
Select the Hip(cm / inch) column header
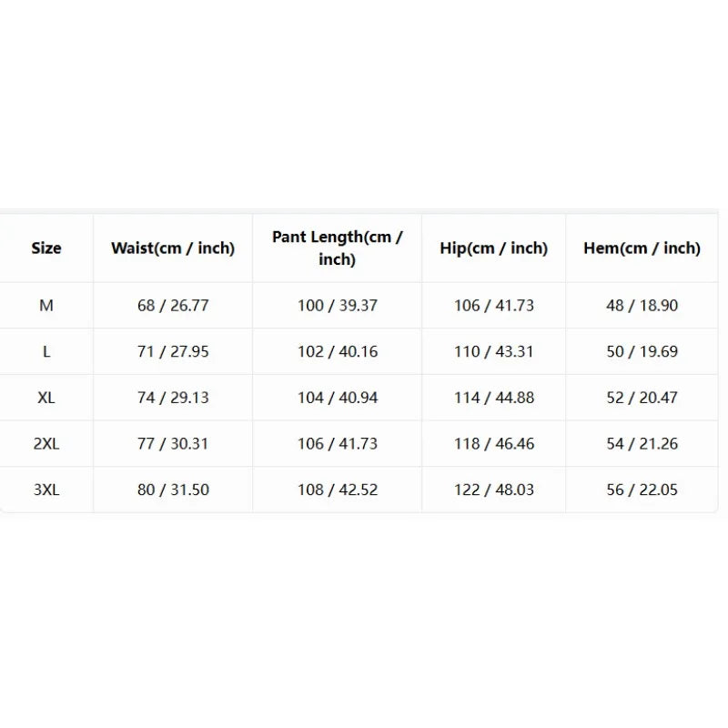(x=493, y=248)
